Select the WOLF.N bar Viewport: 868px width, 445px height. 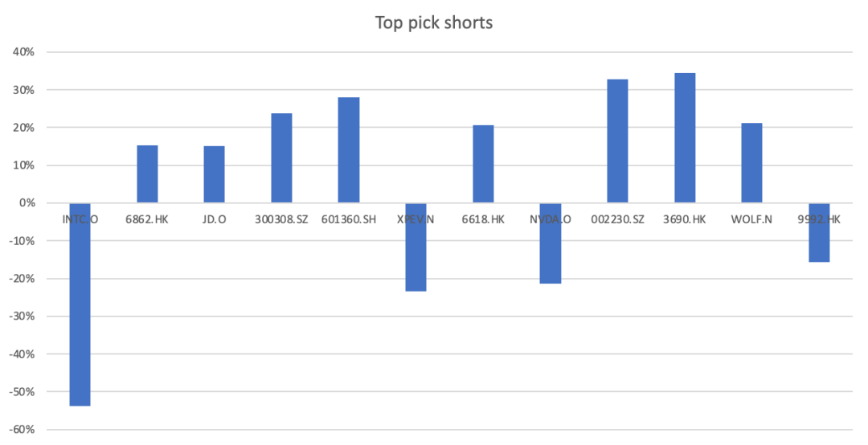(x=751, y=163)
